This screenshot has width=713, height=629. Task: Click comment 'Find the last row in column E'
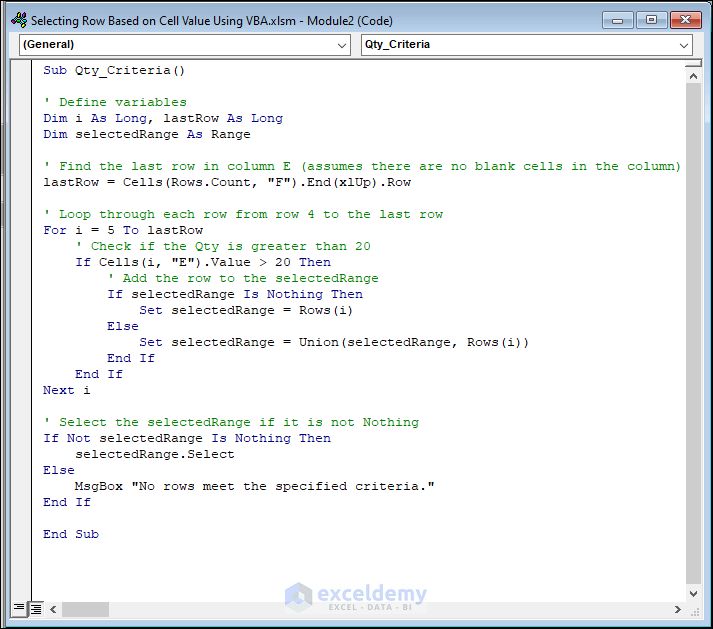tap(362, 166)
